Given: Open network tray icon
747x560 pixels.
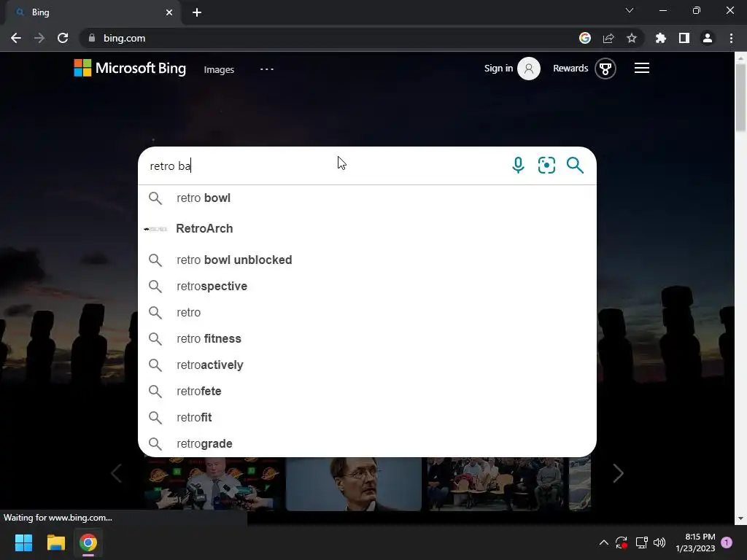Looking at the screenshot, I should point(641,542).
